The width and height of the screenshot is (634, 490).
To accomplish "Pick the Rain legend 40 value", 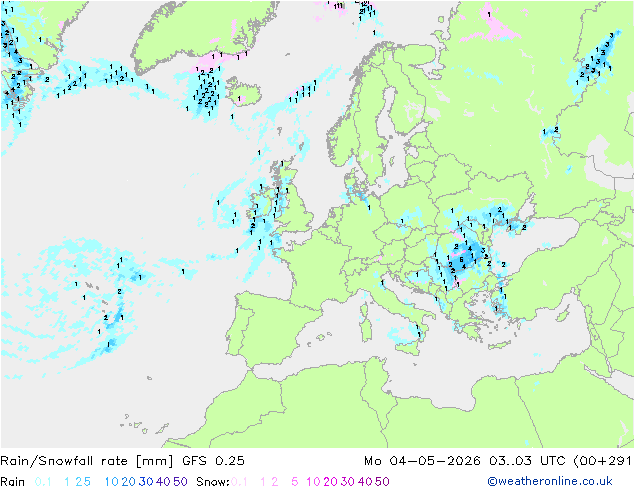I will (x=163, y=482).
